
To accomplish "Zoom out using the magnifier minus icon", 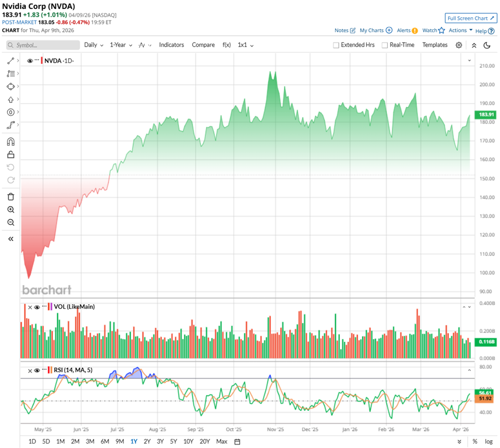I will [11, 223].
